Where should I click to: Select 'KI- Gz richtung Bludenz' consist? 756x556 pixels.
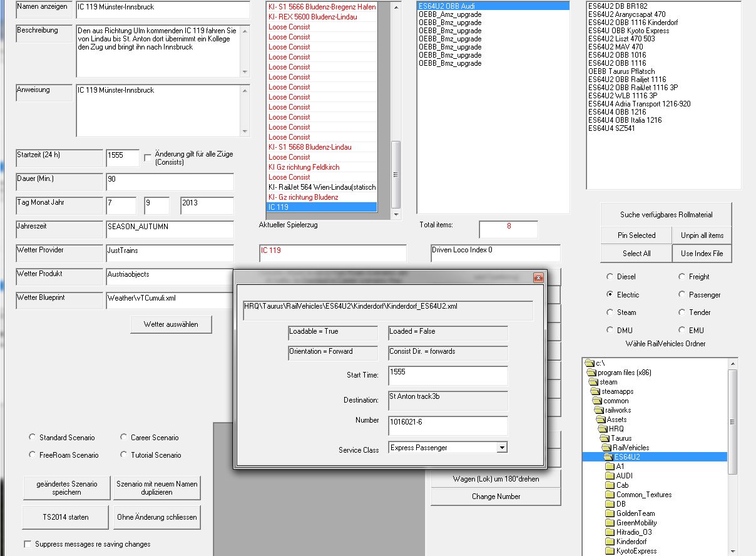pos(322,197)
